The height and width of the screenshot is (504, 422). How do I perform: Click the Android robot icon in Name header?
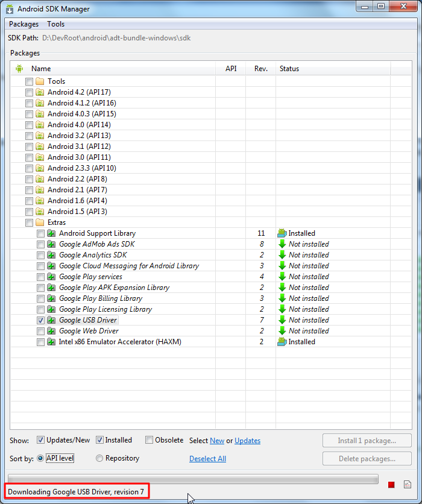click(19, 69)
